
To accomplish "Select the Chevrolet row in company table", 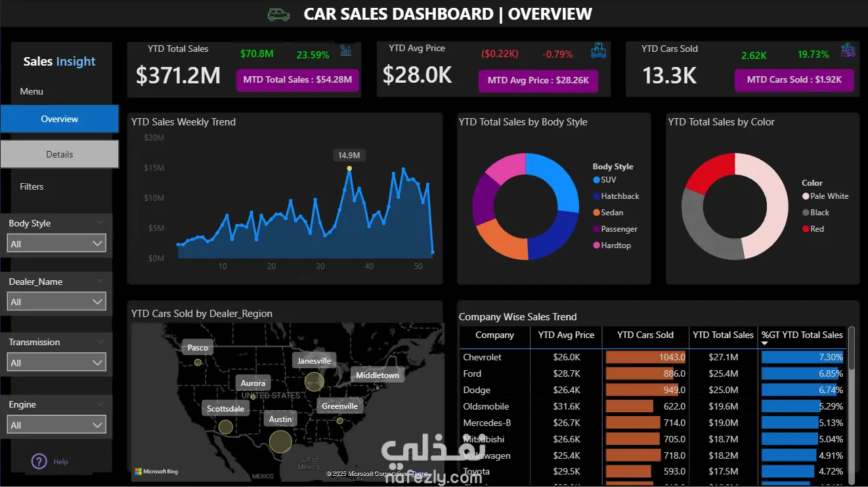I will pos(653,357).
